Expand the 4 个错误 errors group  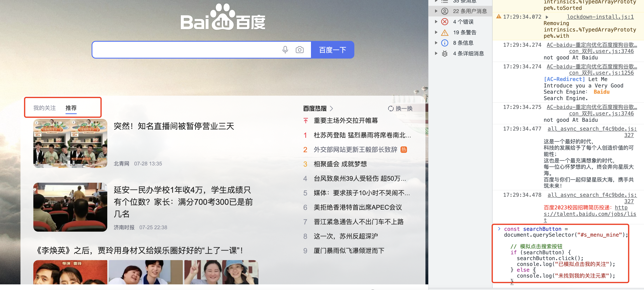tap(436, 22)
